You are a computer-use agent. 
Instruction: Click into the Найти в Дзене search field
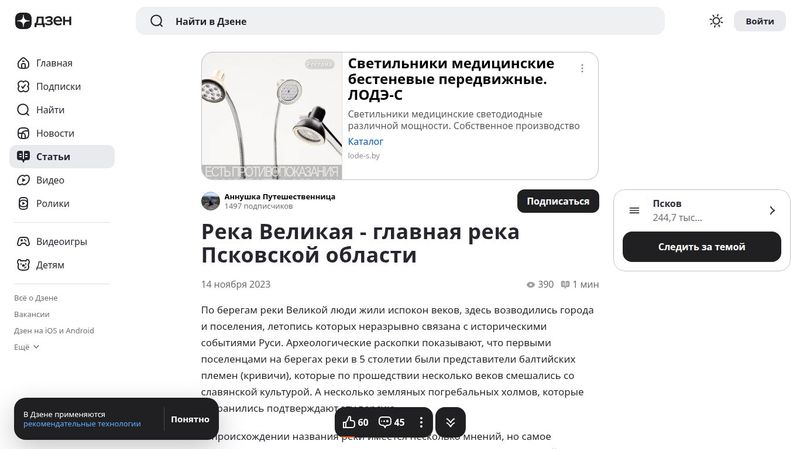tap(400, 21)
